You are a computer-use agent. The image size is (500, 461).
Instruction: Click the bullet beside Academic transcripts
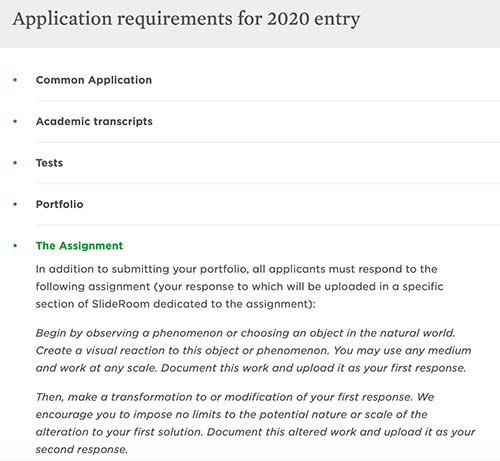pyautogui.click(x=15, y=121)
